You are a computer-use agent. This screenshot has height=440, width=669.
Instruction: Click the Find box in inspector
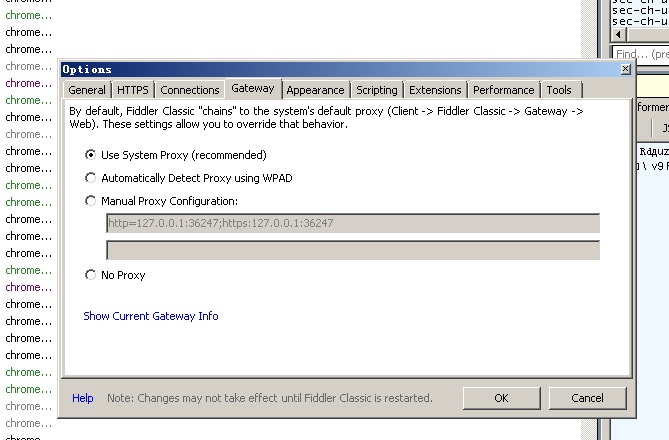(x=640, y=54)
